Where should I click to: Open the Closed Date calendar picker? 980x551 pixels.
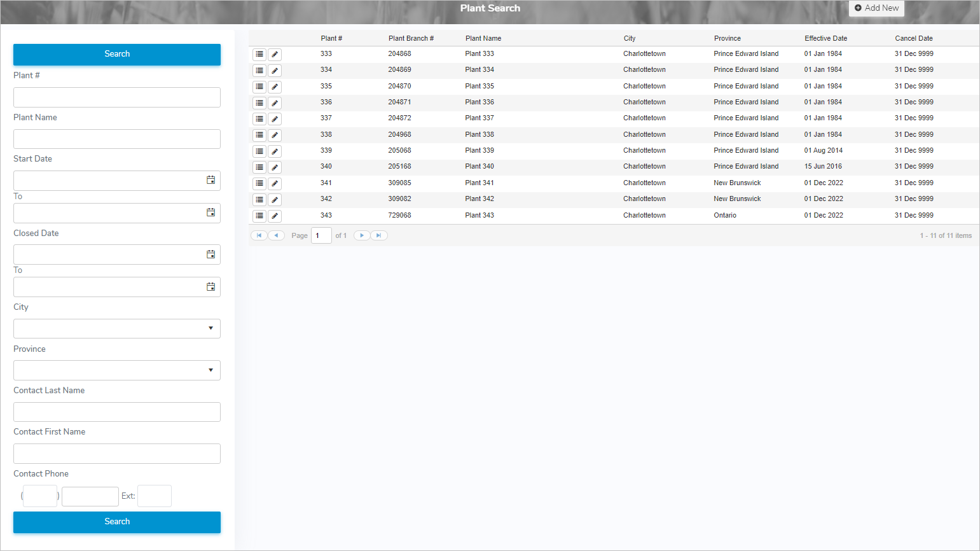click(210, 255)
